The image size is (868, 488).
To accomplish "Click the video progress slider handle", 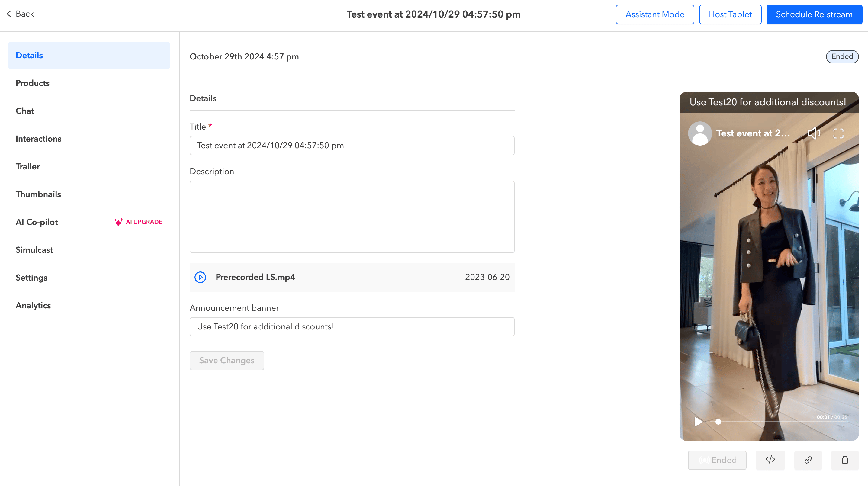I will (718, 422).
